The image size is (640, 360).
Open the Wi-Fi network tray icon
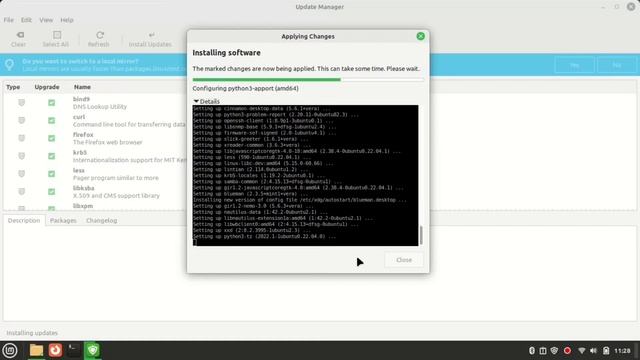pos(582,351)
